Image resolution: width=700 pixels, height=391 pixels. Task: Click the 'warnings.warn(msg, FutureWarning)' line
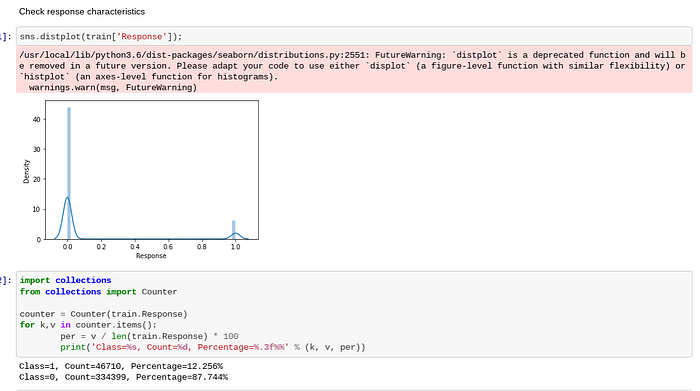(x=113, y=87)
